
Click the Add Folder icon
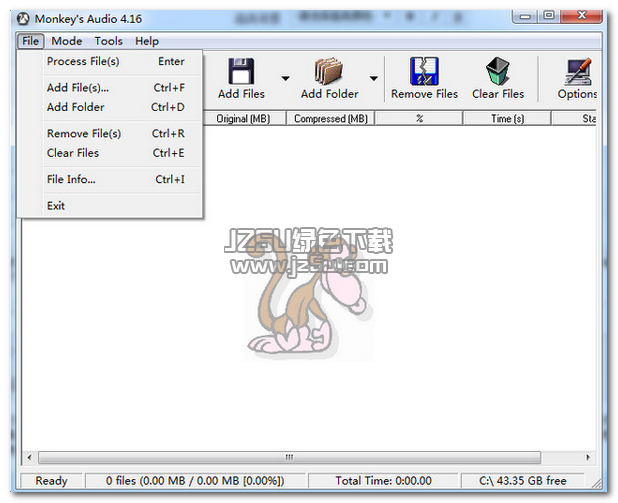coord(329,71)
